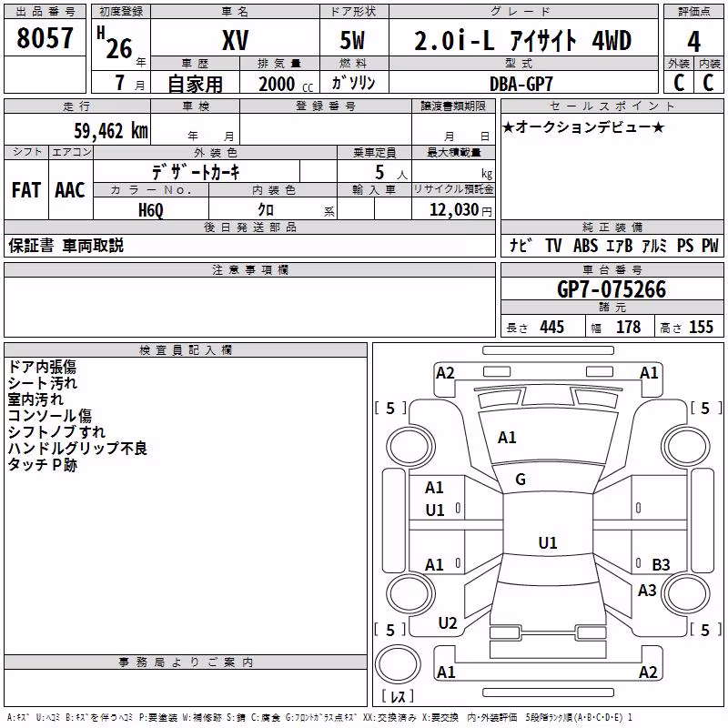728x728 pixels.
Task: Click the model code DBA-GP7
Action: click(x=521, y=84)
